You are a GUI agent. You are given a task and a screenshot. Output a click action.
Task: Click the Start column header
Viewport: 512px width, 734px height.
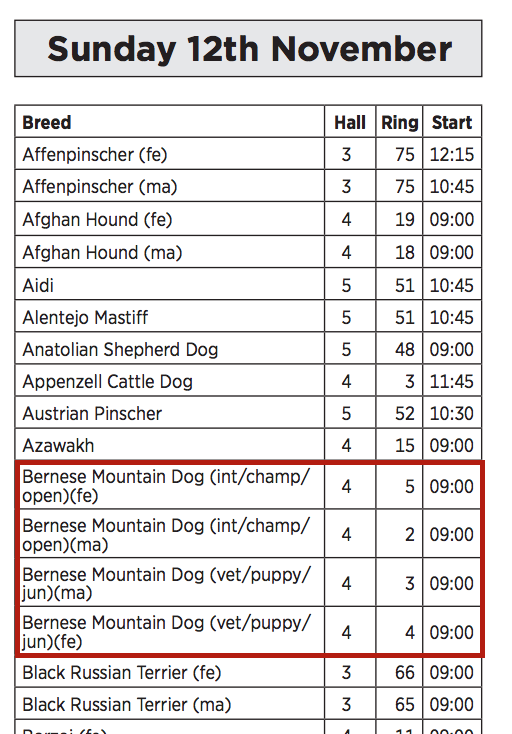[452, 122]
